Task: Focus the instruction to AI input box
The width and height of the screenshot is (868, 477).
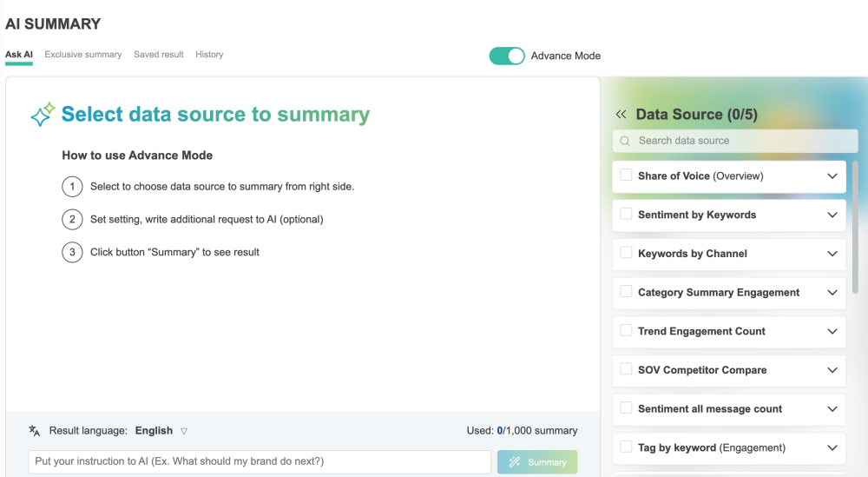Action: tap(260, 461)
